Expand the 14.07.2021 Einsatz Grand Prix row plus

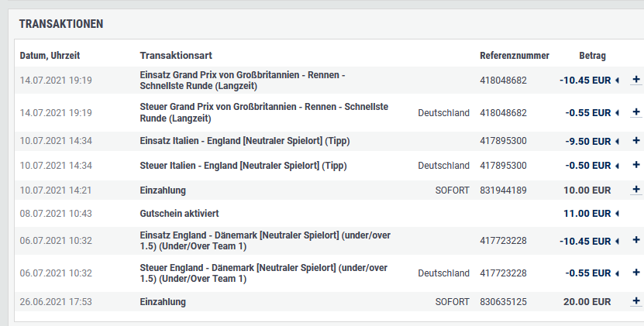pos(635,79)
